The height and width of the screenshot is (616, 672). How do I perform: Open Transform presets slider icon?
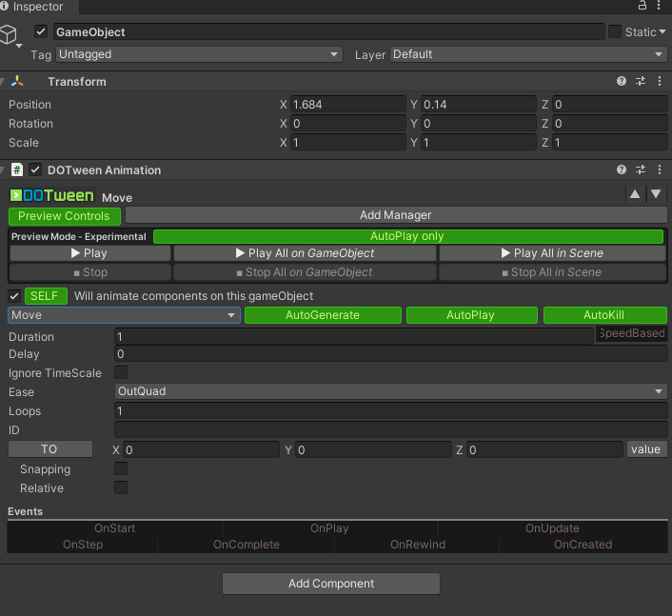point(641,81)
